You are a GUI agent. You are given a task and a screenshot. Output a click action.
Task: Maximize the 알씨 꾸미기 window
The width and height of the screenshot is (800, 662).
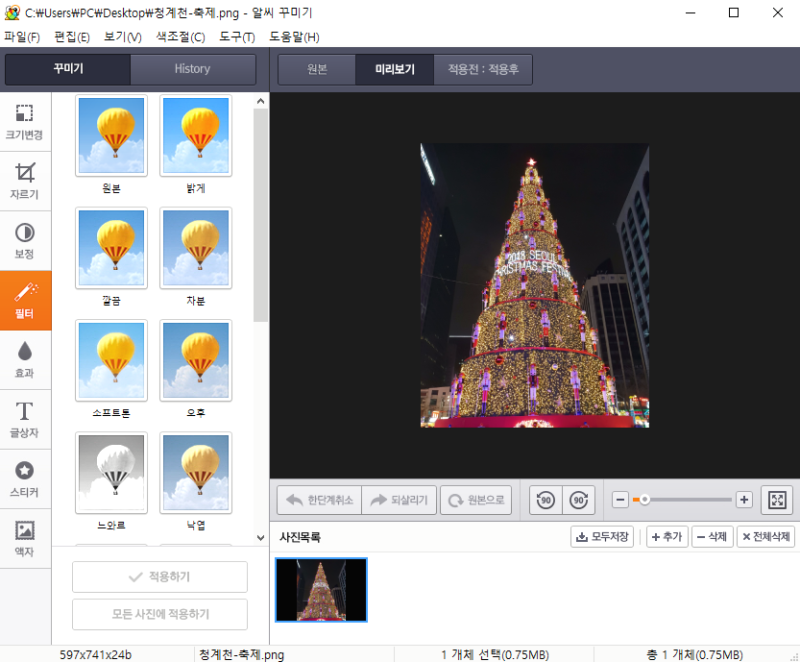click(734, 13)
